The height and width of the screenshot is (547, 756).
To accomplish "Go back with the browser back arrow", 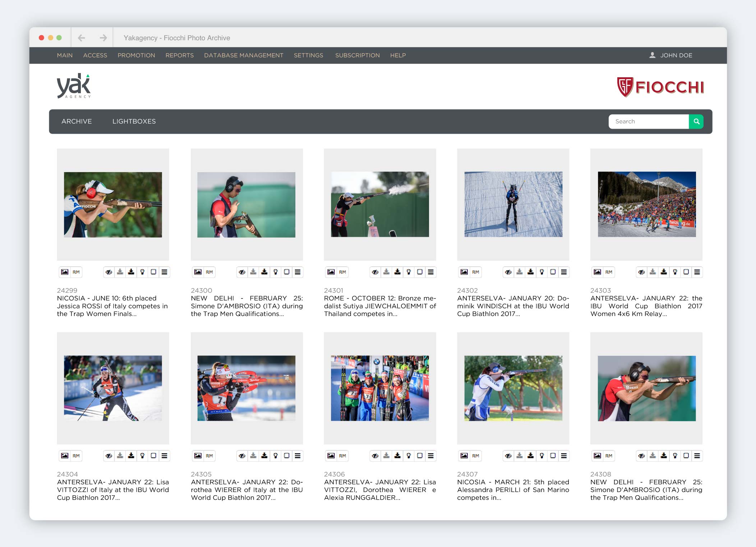I will tap(82, 38).
